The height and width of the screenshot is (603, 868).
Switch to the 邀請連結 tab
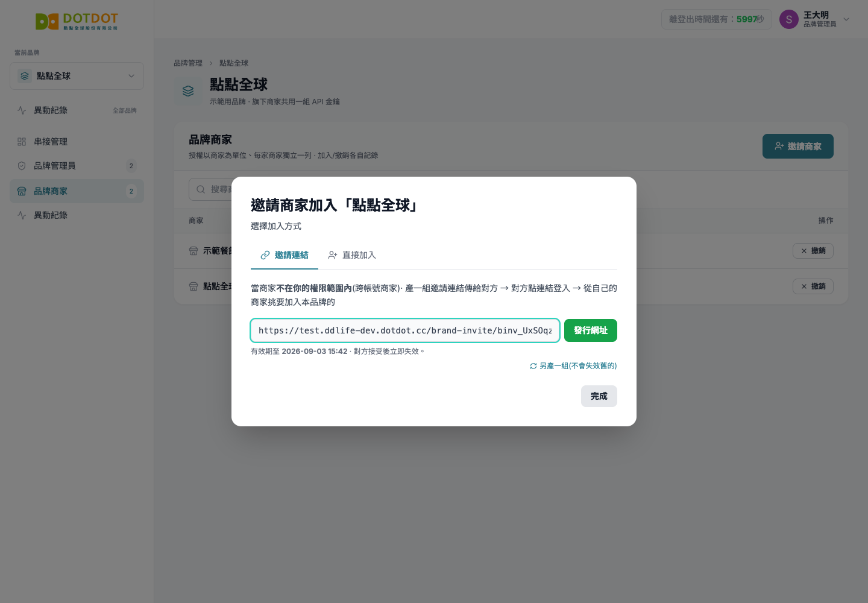285,255
